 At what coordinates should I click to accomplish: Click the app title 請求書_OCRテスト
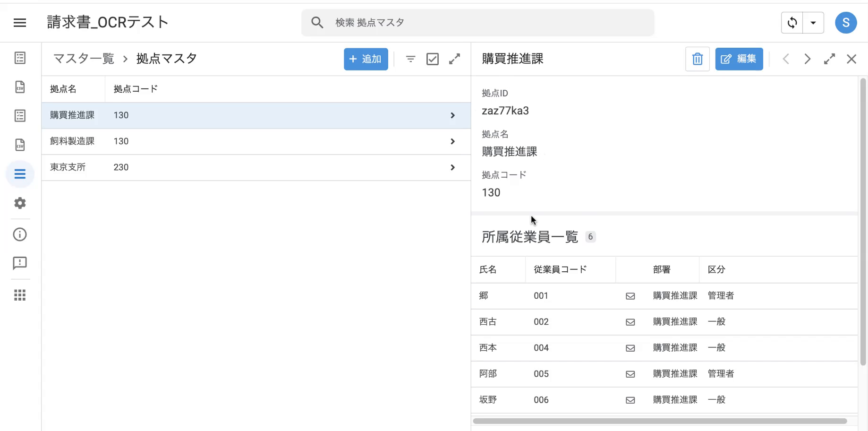click(108, 22)
